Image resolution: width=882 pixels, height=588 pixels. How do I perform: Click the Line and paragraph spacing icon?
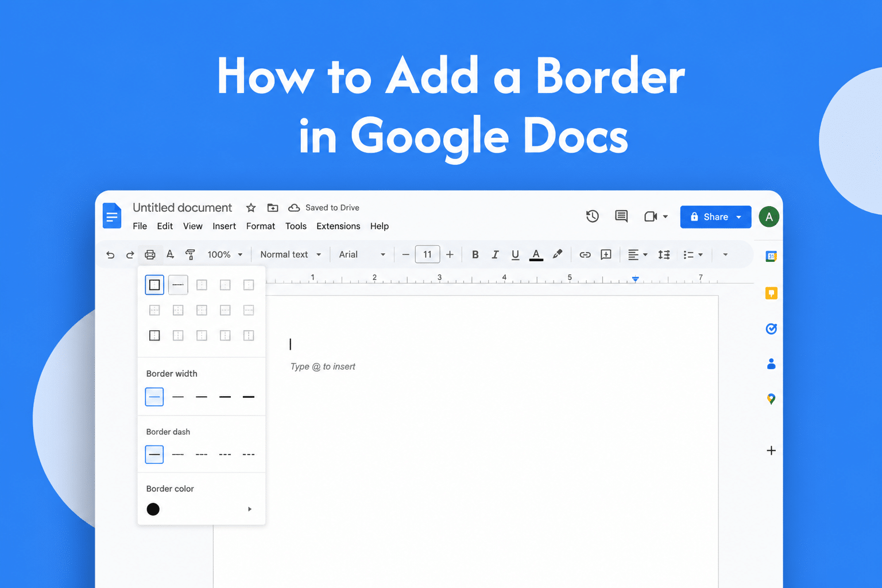point(664,255)
